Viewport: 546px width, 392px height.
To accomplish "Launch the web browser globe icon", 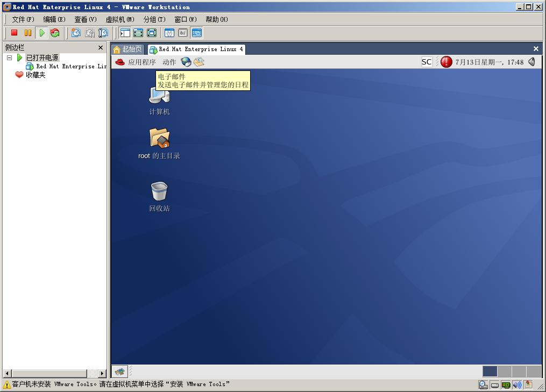I will tap(186, 62).
